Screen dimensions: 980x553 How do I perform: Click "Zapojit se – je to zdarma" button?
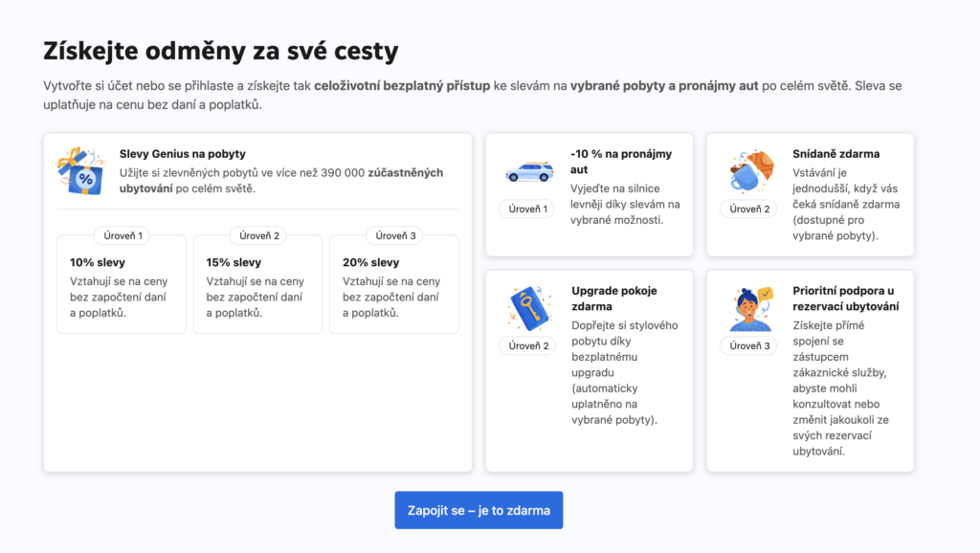tap(479, 510)
